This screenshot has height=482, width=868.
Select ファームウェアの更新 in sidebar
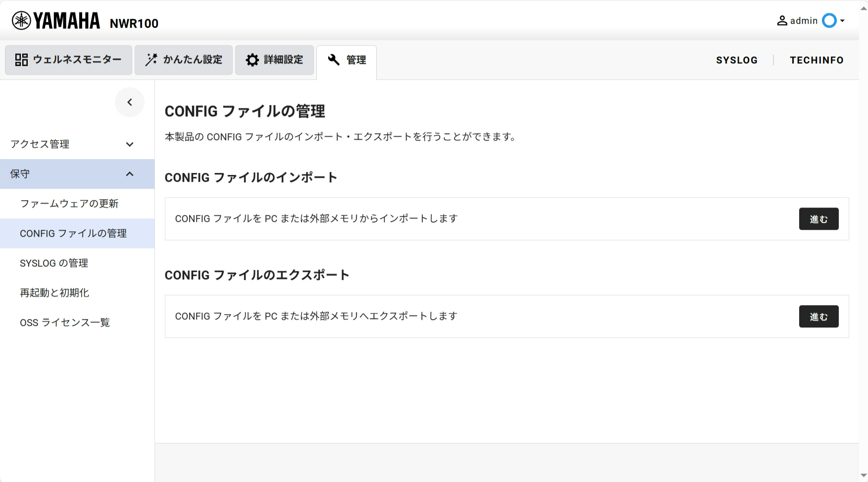point(69,204)
